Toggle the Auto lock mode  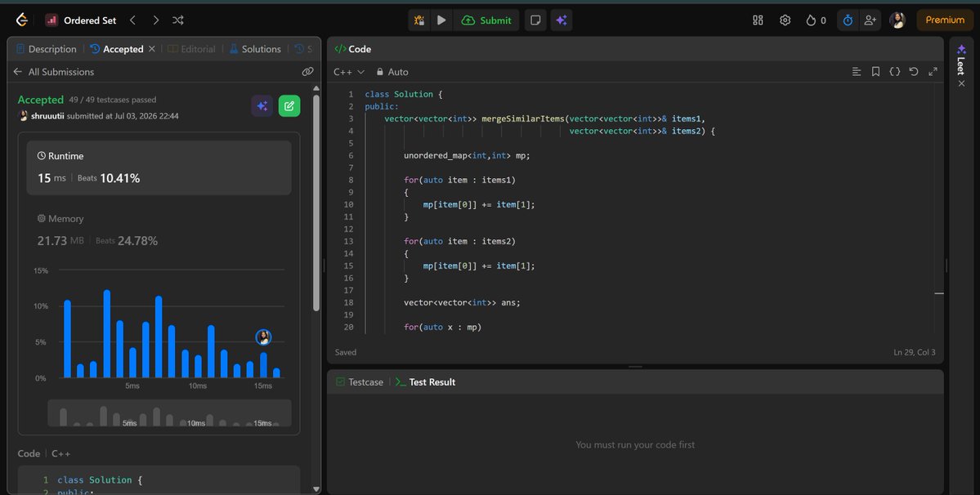(392, 72)
